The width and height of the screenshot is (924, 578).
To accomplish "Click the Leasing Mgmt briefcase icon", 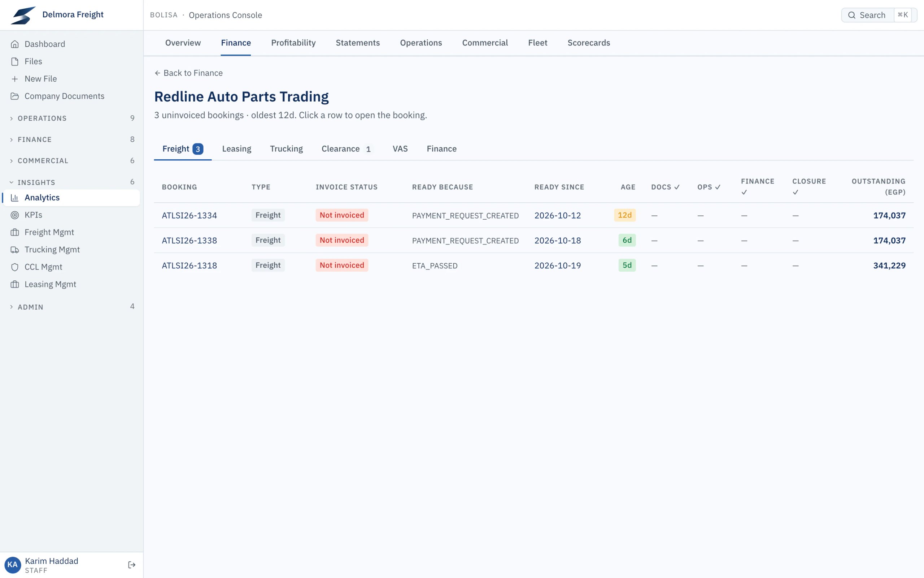I will click(x=15, y=284).
